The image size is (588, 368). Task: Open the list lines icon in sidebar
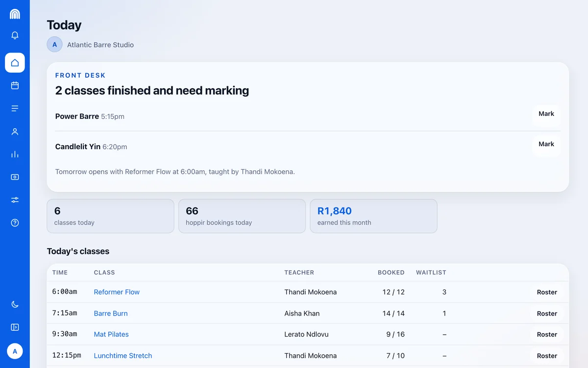tap(15, 108)
